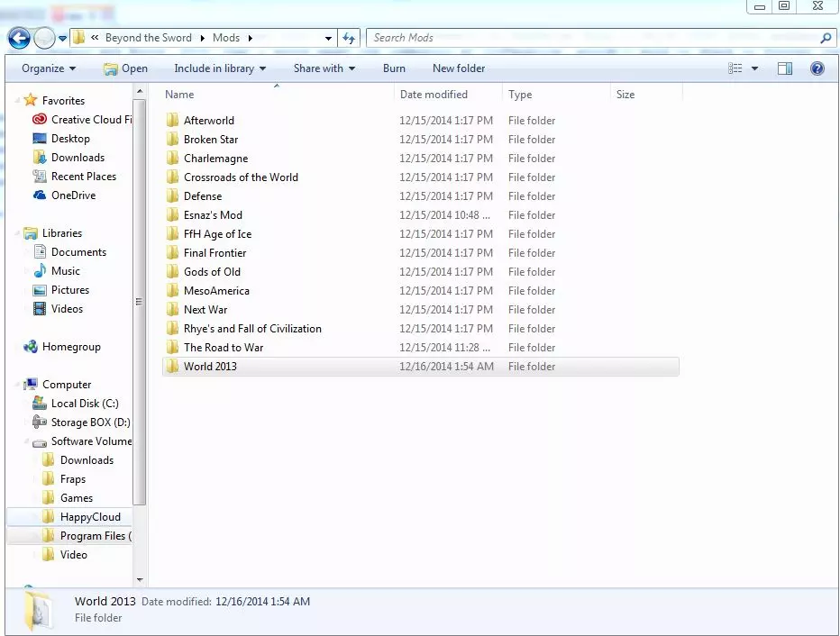Image resolution: width=840 pixels, height=636 pixels.
Task: Open Downloads under Favorites
Action: [x=78, y=158]
